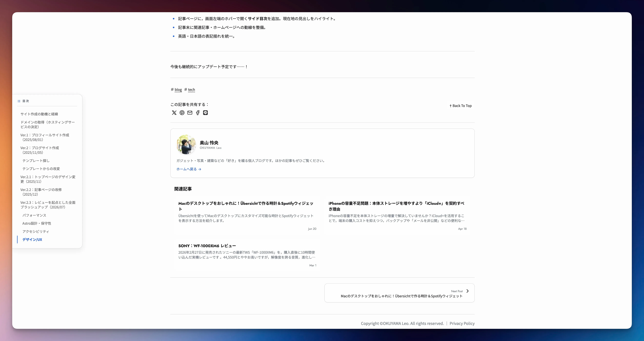
Task: Share the article on LINE
Action: click(x=205, y=113)
